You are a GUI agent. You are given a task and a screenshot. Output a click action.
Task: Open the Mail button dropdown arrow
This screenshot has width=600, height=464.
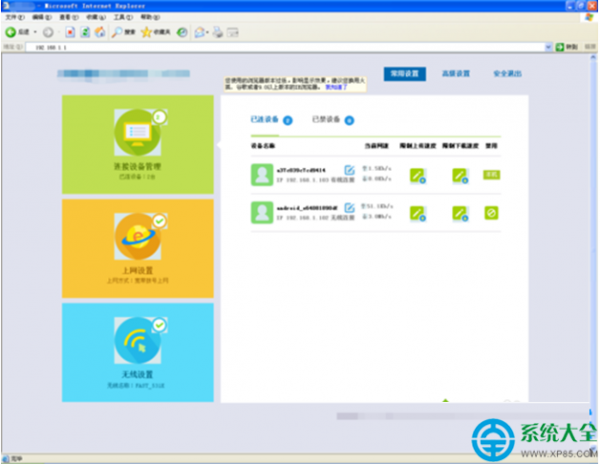207,33
